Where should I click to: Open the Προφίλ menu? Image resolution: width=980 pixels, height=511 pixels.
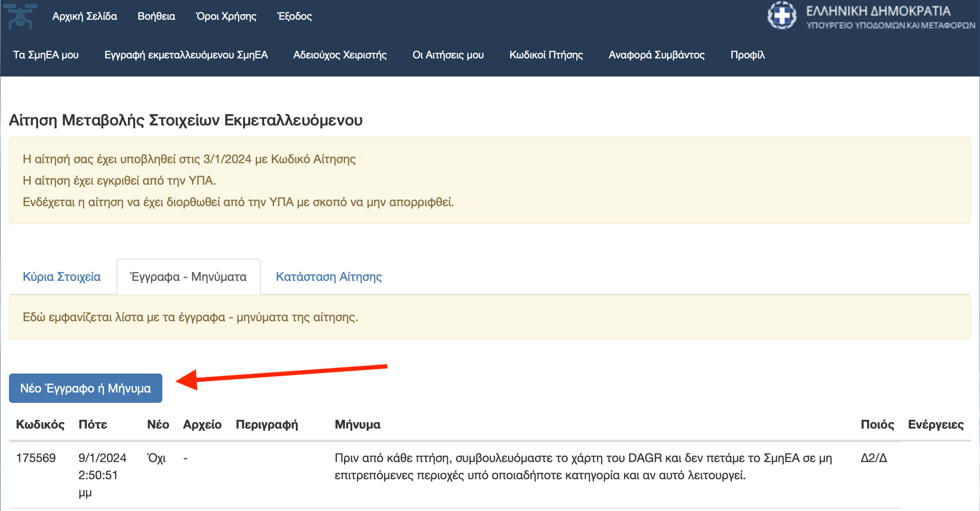(x=748, y=55)
